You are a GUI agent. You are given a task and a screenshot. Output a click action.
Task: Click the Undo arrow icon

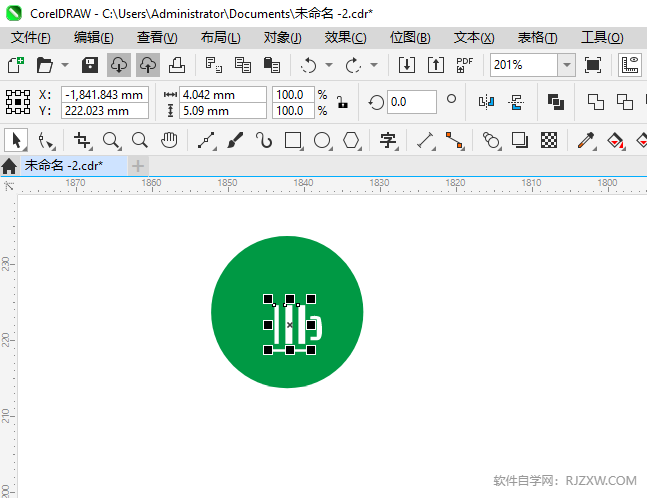tap(308, 65)
